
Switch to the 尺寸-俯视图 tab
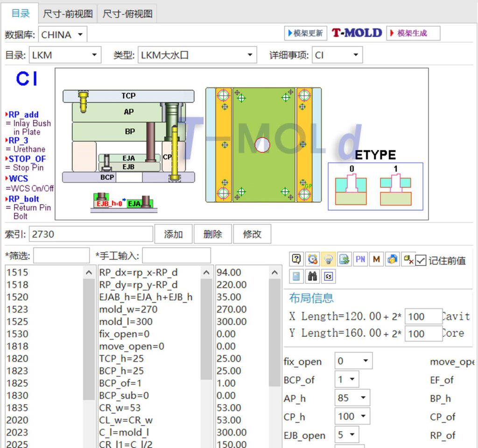point(127,14)
